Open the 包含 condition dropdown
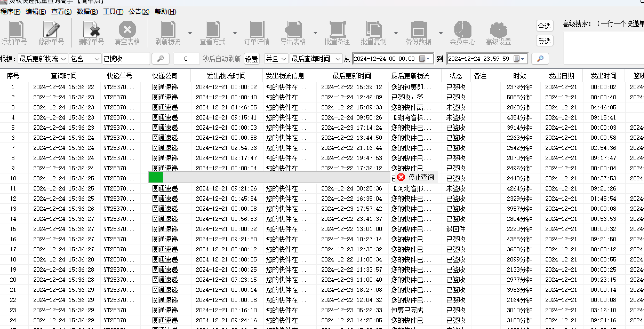Screen dimensions: 644x329 pyautogui.click(x=85, y=59)
